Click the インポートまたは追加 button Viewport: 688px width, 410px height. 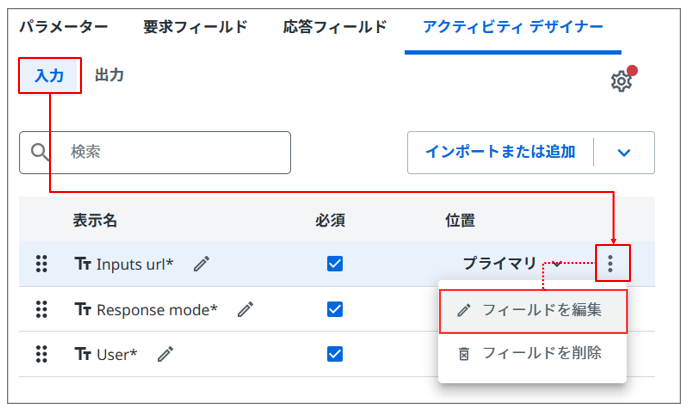tap(500, 153)
